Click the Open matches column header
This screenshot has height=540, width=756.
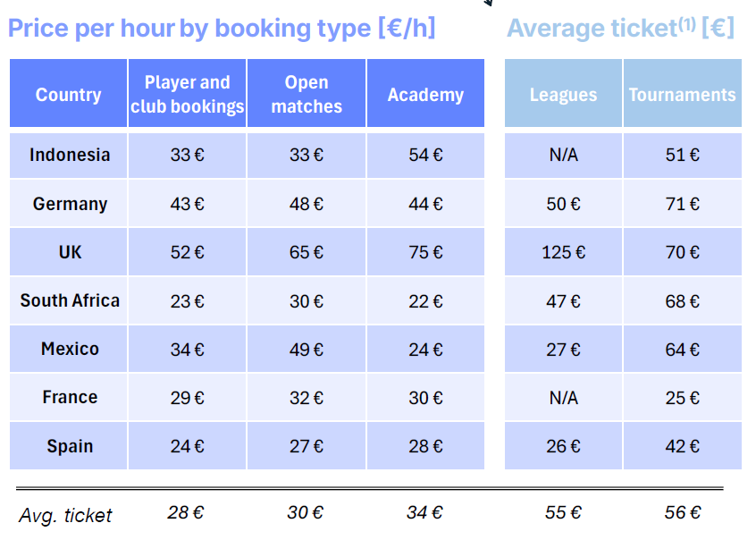tap(307, 95)
